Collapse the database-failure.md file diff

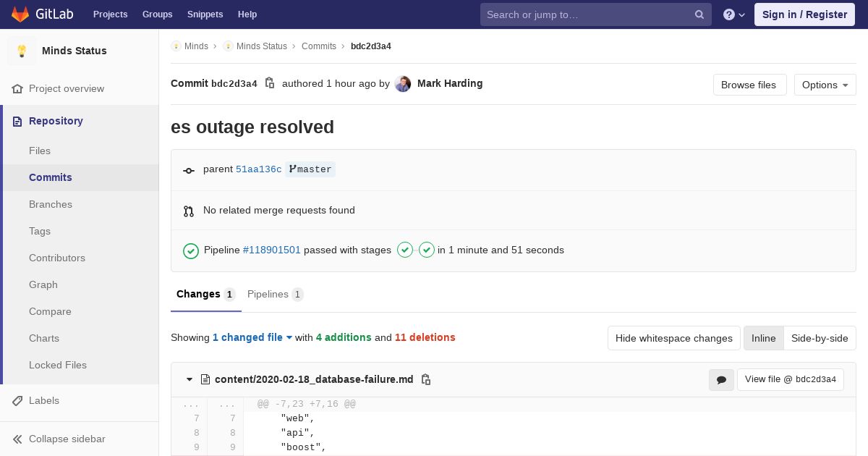[190, 379]
